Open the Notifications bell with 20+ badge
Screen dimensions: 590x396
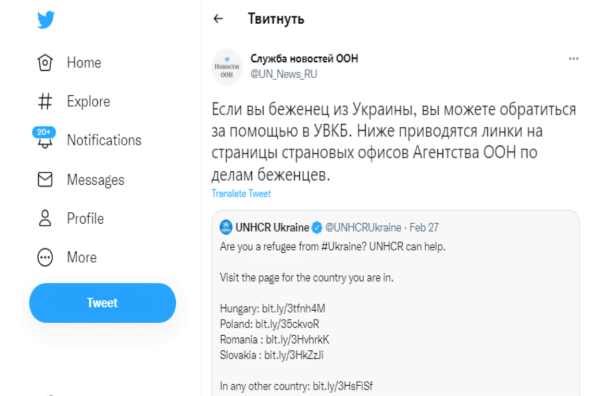click(x=44, y=138)
